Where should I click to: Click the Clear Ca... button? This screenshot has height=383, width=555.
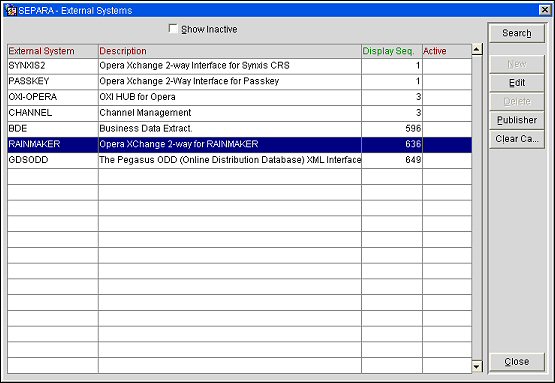coord(516,139)
